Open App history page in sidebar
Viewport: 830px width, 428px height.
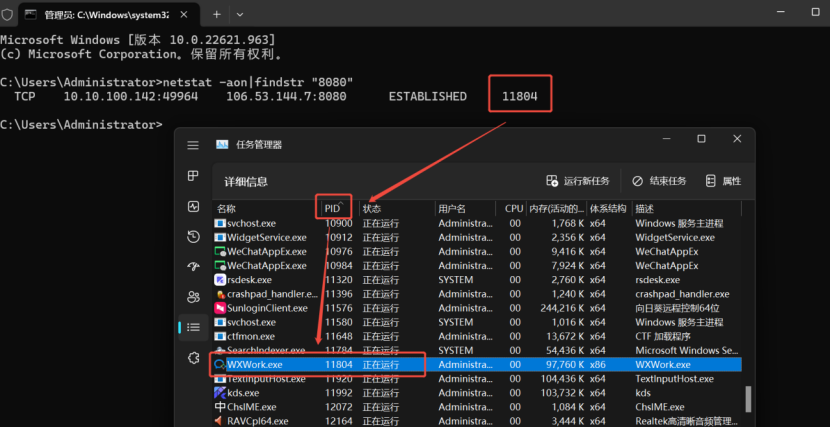pos(193,236)
